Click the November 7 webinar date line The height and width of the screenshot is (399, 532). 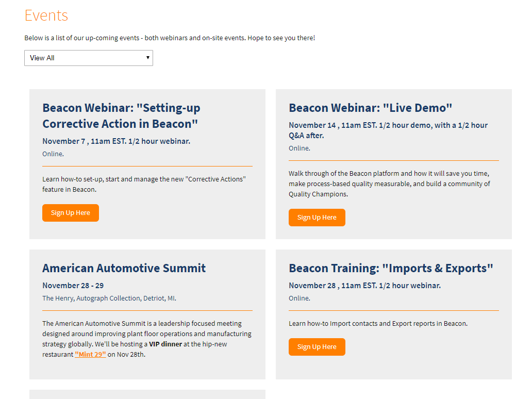116,141
